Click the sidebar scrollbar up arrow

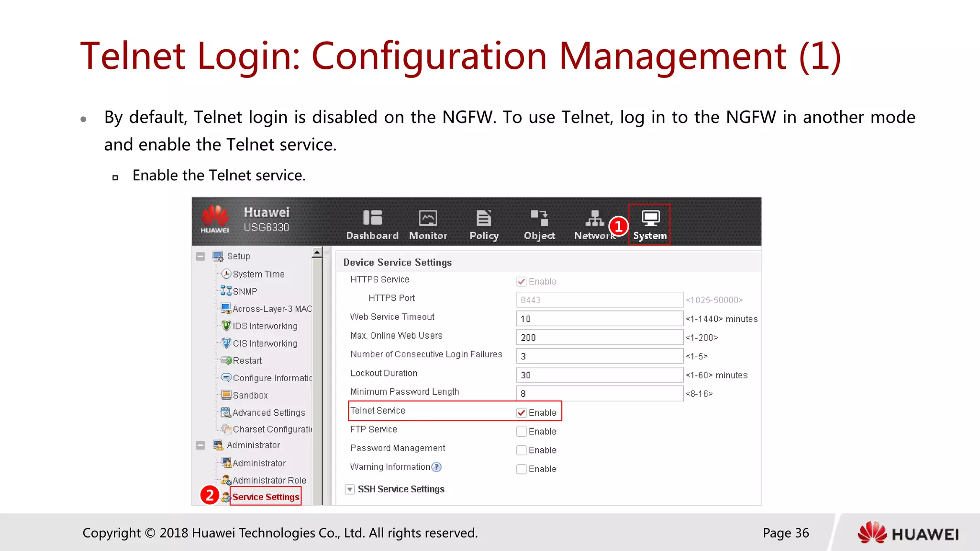click(x=317, y=252)
